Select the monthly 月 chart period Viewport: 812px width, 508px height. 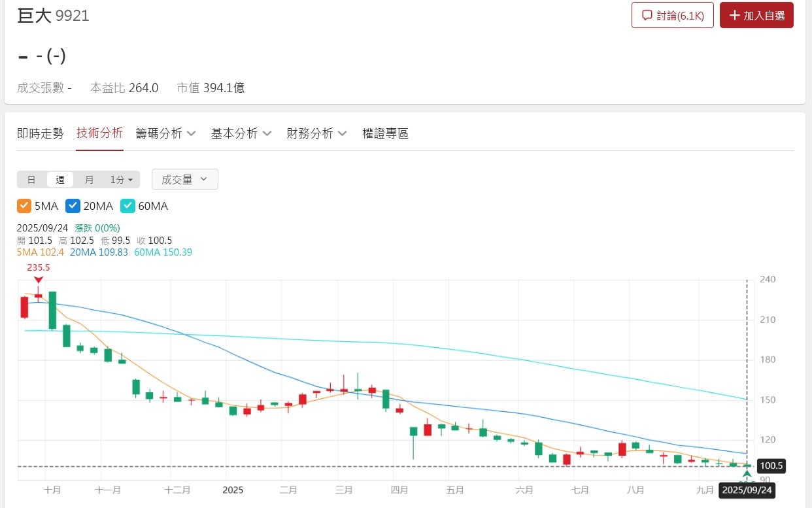(x=89, y=179)
